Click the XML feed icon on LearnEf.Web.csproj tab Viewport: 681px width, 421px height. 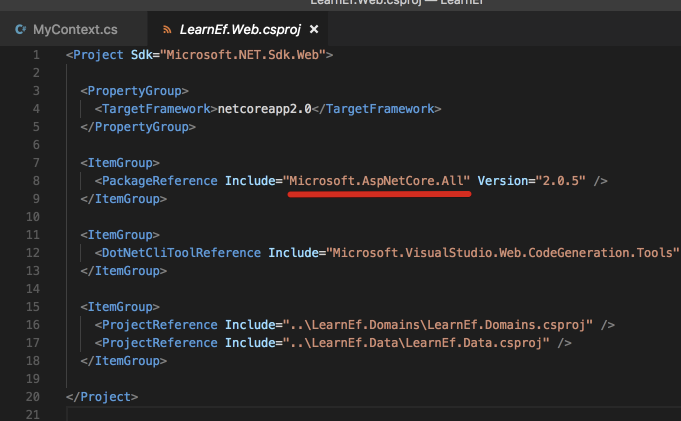click(x=167, y=30)
